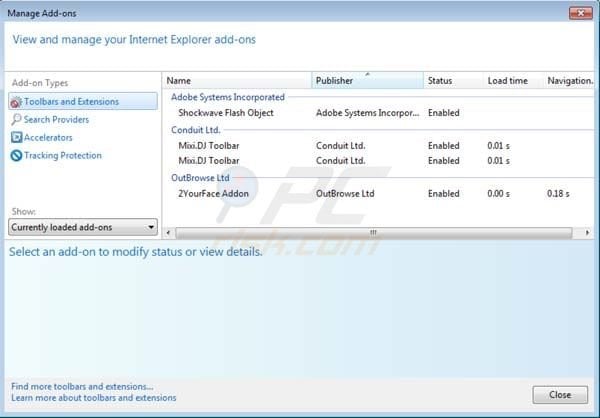Image resolution: width=600 pixels, height=418 pixels.
Task: Open Learn more about toolbars and extensions
Action: tap(94, 398)
